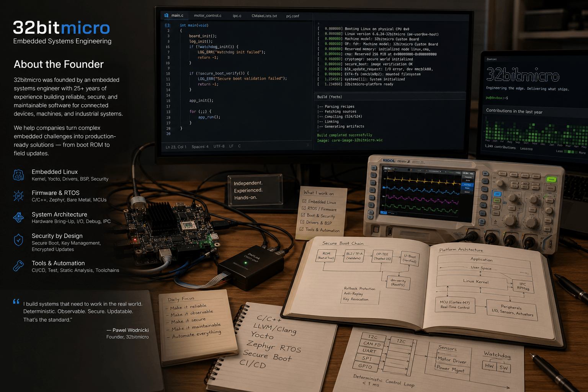The width and height of the screenshot is (588, 392).
Task: Open the prj.conf tab
Action: click(x=292, y=16)
